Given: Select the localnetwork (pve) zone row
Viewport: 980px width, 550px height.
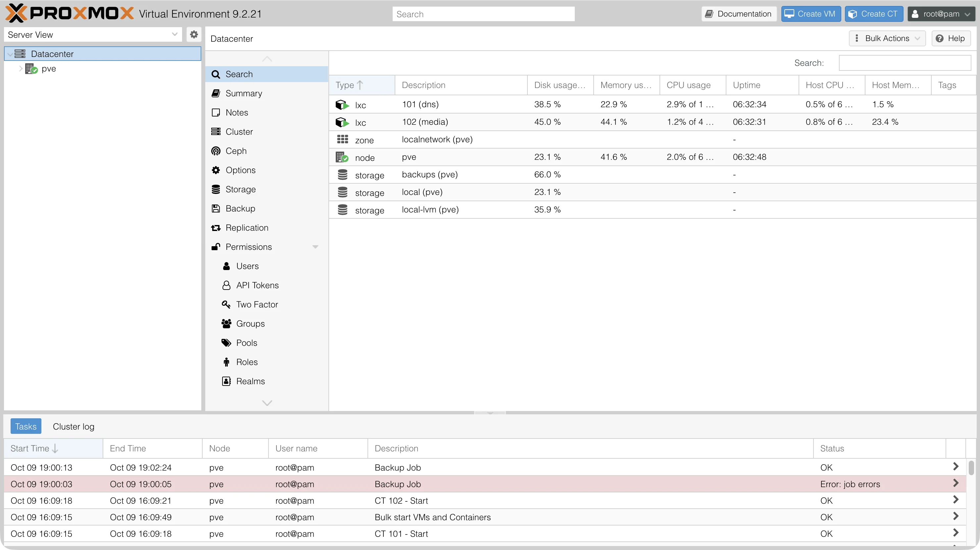Looking at the screenshot, I should (652, 140).
